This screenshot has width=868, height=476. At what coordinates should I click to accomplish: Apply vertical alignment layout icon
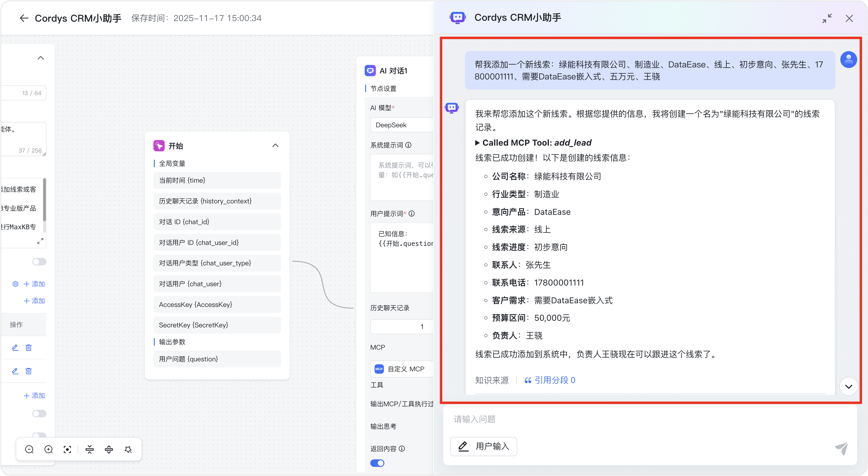point(109,449)
